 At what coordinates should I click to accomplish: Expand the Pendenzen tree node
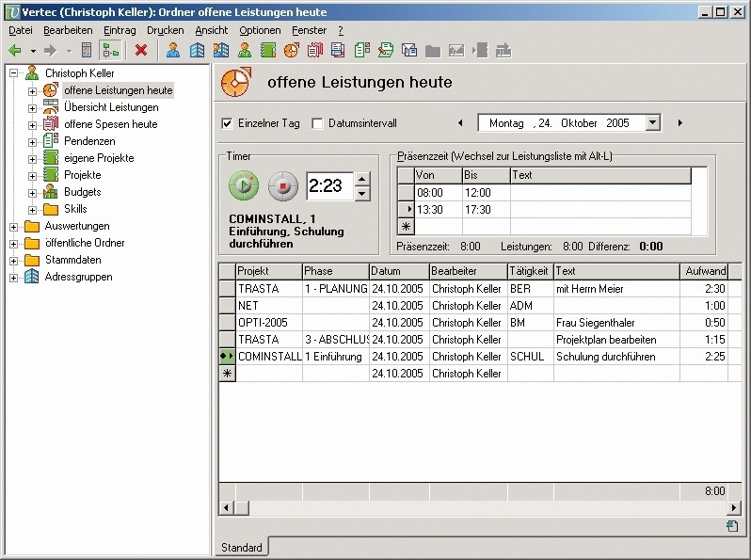[32, 142]
